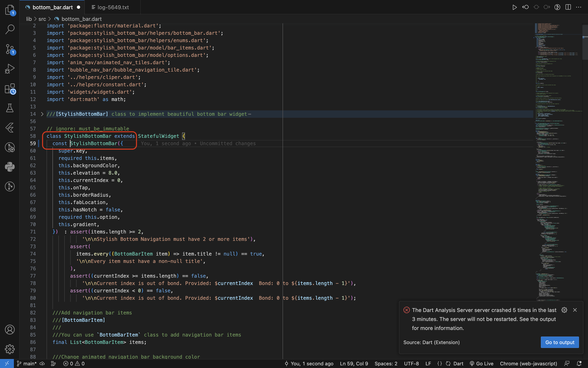Click the 'Source: Dart (Extension)' text
Viewport: 588px width, 368px height.
pos(432,342)
